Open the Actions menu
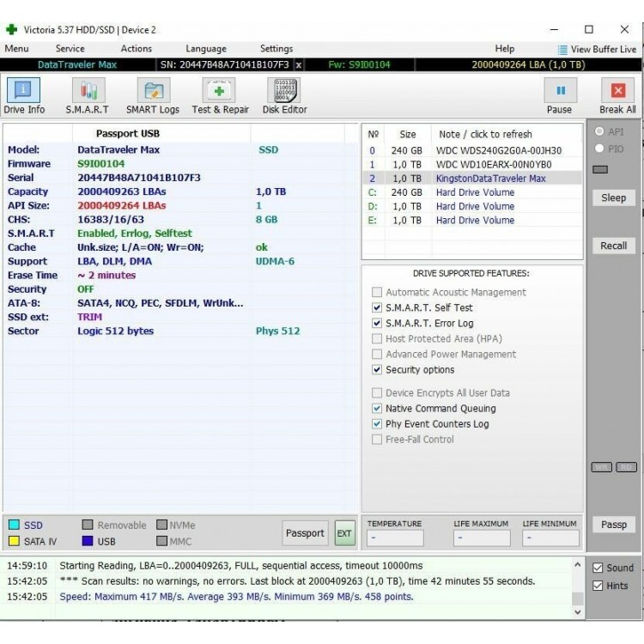This screenshot has width=644, height=644. 137,48
